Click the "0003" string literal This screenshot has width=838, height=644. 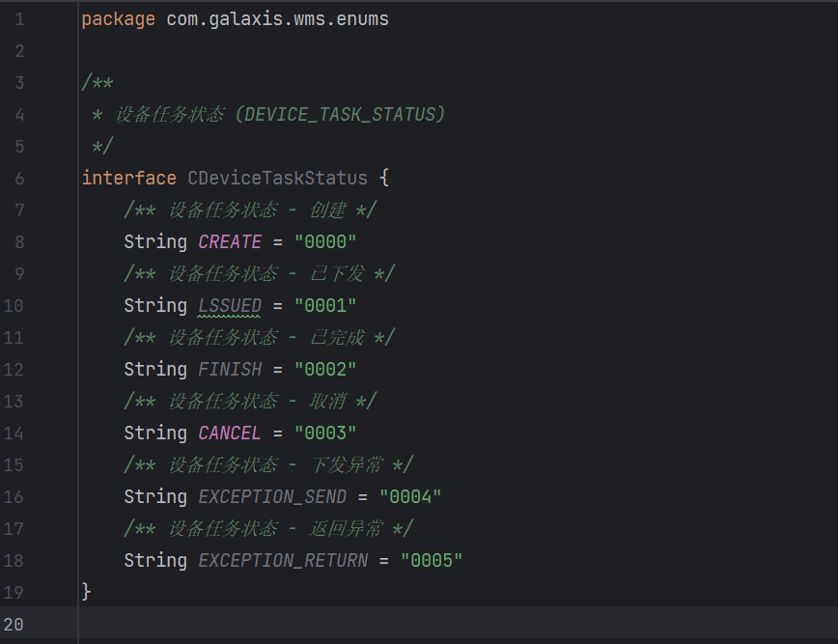tap(325, 433)
